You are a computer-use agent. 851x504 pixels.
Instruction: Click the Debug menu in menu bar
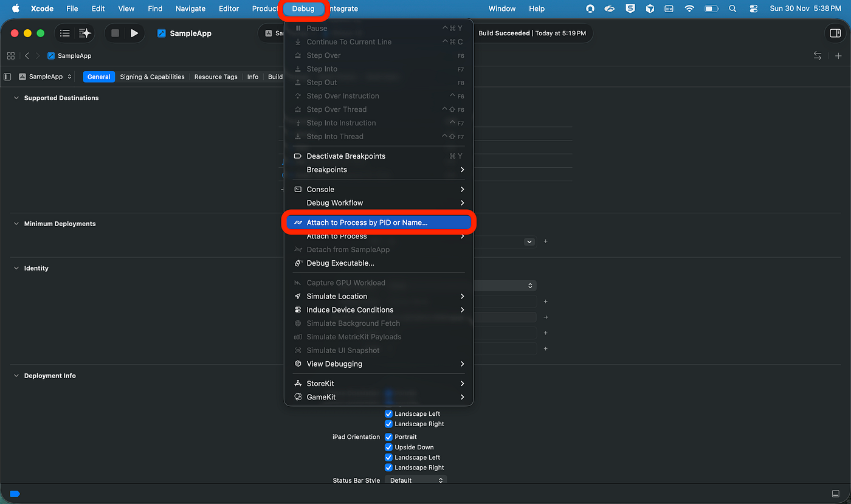pyautogui.click(x=303, y=9)
